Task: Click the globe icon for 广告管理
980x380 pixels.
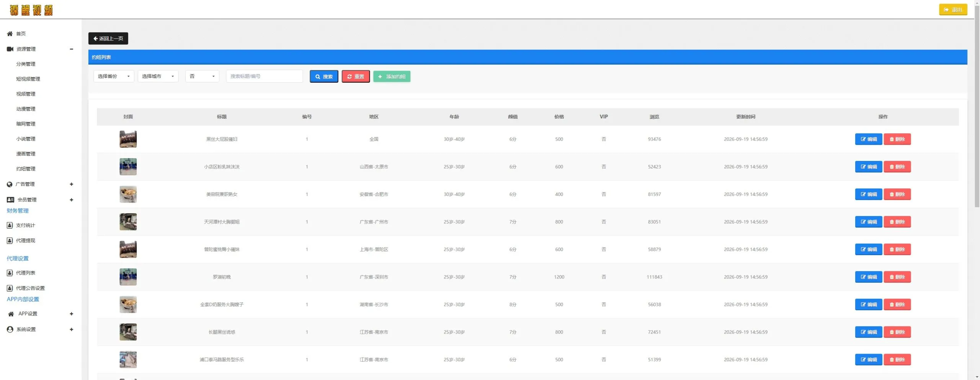Action: coord(10,184)
